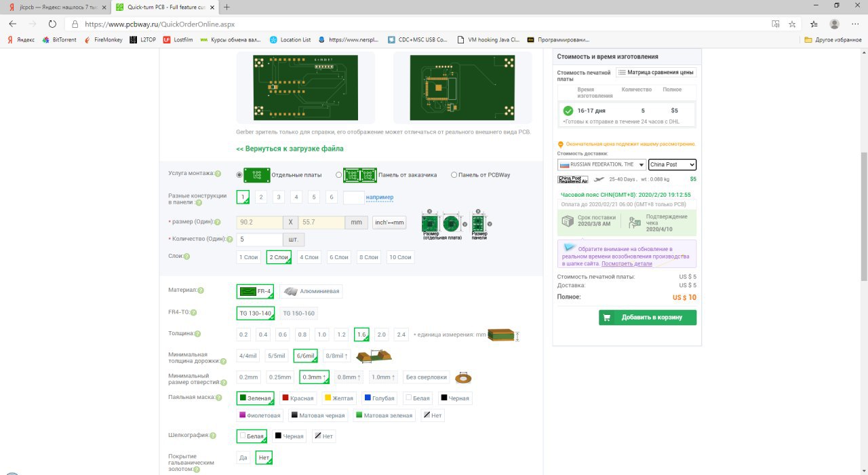Open FireMonkey bookmark

[x=104, y=39]
